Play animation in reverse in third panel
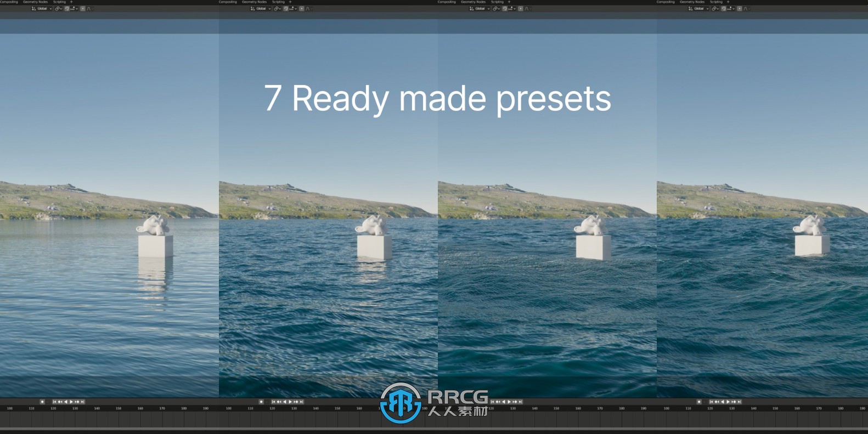868x434 pixels. pos(504,402)
